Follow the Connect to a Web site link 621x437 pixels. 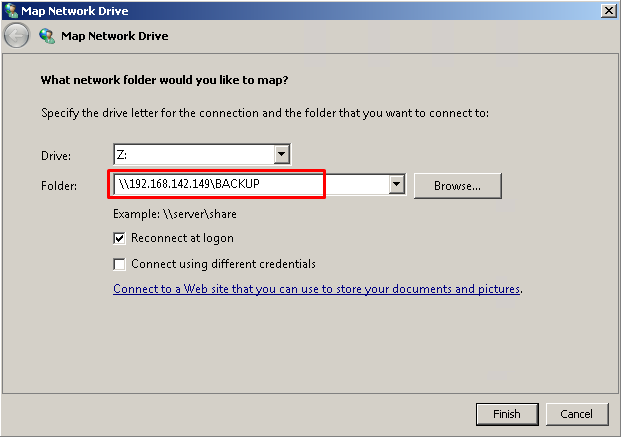(316, 289)
